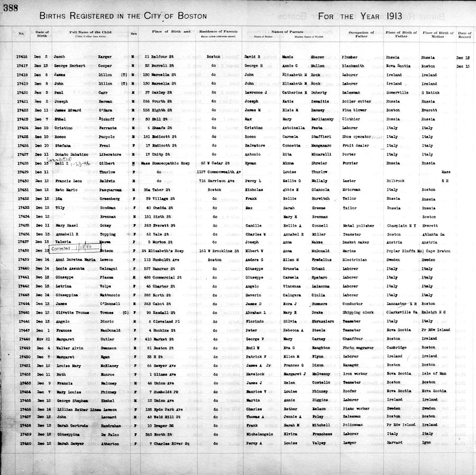Click the occupation "Manager"
Image resolution: width=476 pixels, height=475 pixels.
351,365
